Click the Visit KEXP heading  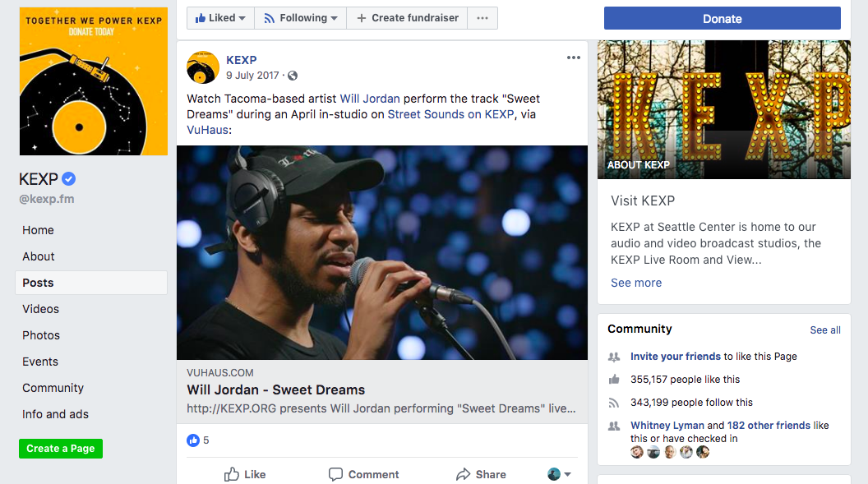coord(643,201)
